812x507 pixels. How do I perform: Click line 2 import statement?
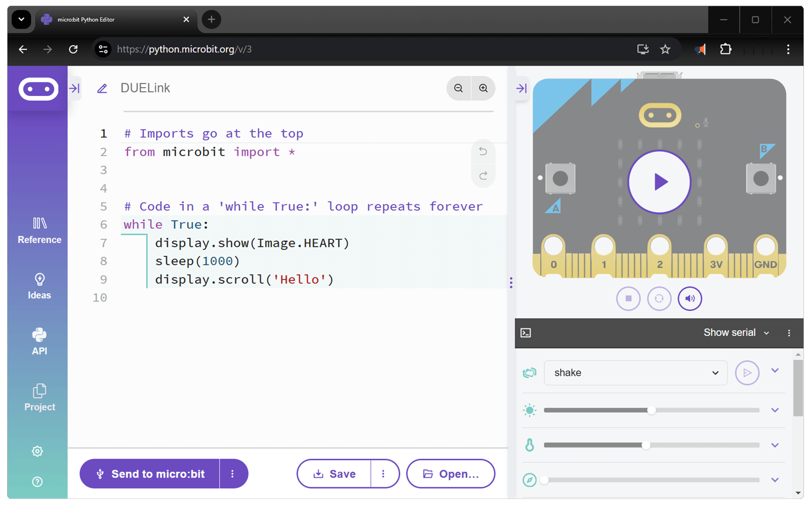point(210,152)
